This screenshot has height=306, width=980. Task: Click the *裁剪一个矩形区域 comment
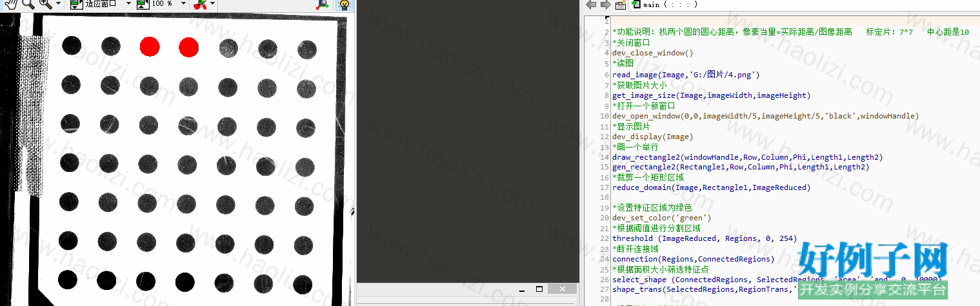(x=648, y=177)
